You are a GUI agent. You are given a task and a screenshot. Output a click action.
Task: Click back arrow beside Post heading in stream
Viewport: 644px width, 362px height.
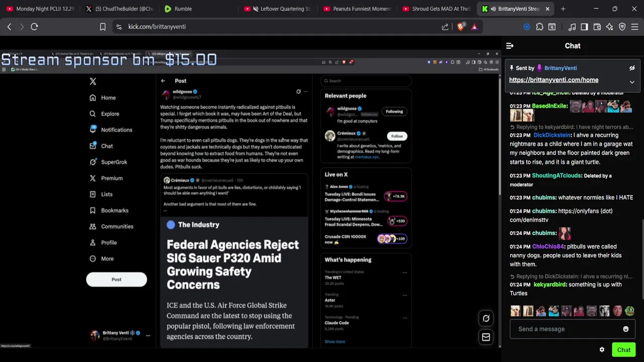[163, 80]
